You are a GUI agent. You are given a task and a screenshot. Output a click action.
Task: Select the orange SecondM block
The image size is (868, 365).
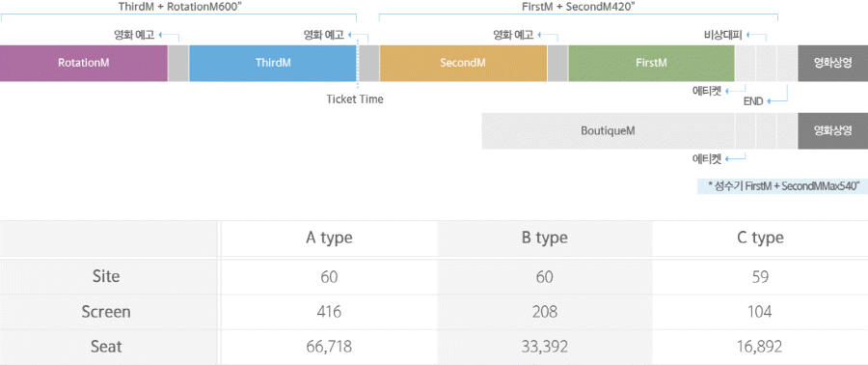[463, 63]
